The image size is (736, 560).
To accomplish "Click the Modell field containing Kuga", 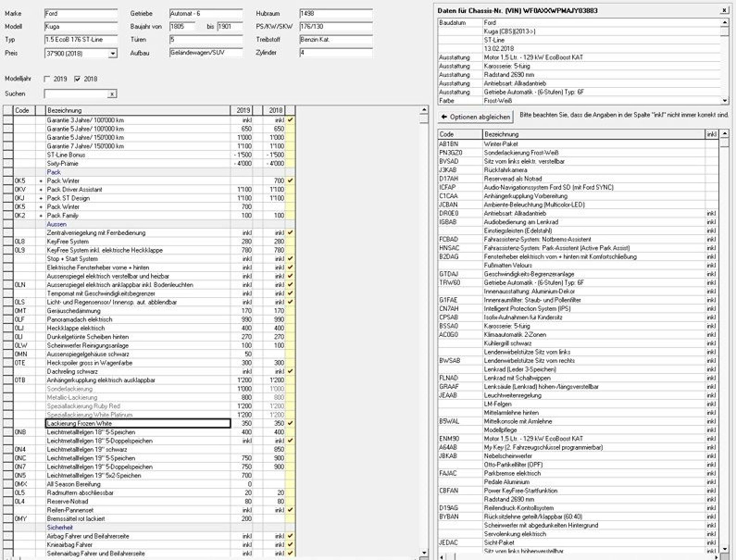I will (81, 27).
